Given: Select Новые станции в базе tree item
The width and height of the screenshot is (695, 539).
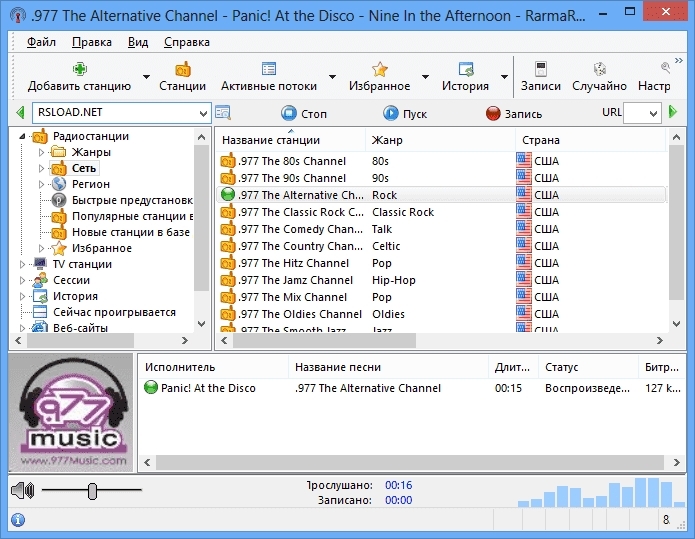Looking at the screenshot, I should pyautogui.click(x=131, y=232).
